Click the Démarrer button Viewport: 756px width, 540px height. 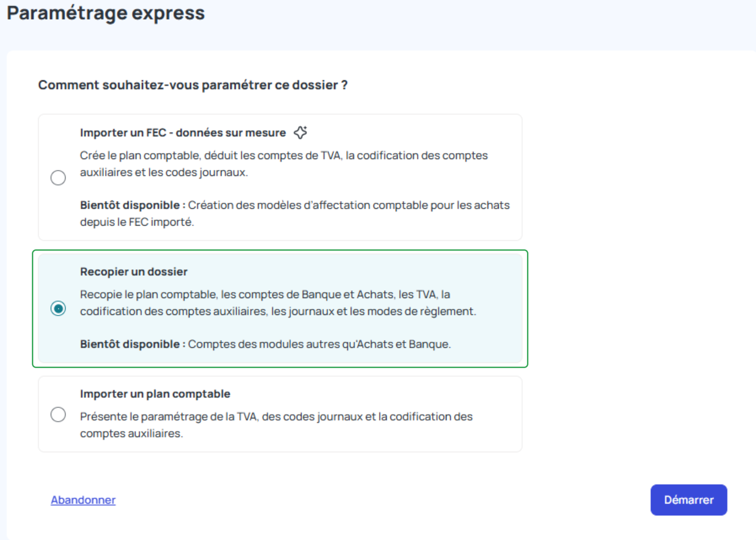pos(688,500)
